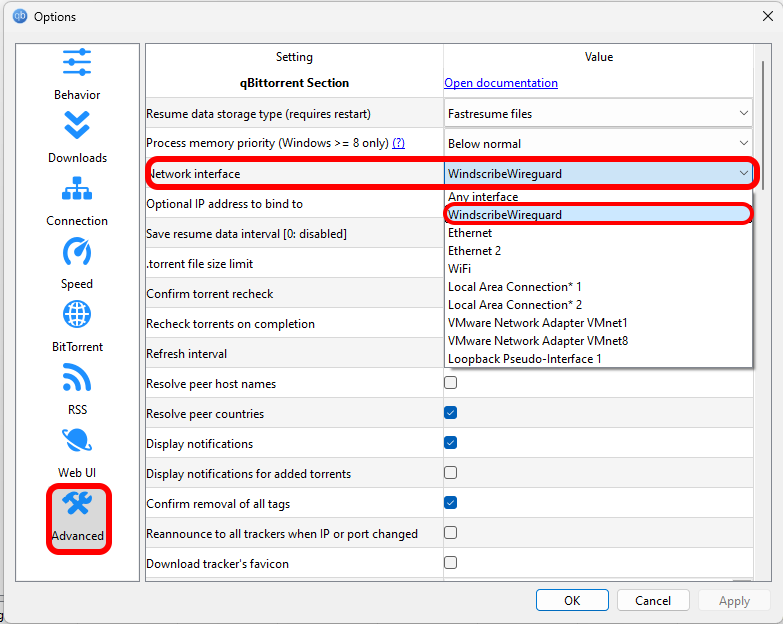Viewport: 783px width, 624px height.
Task: Uncheck Confirm removal of all tags
Action: (x=450, y=503)
